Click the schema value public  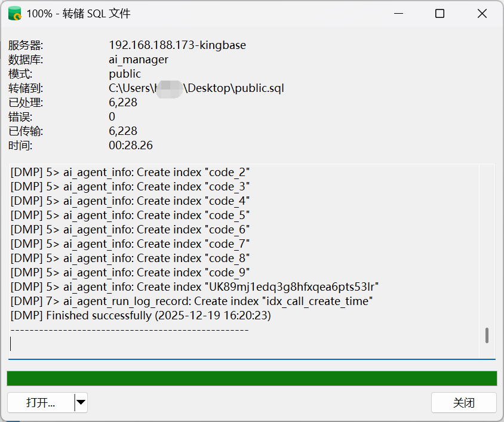point(125,74)
